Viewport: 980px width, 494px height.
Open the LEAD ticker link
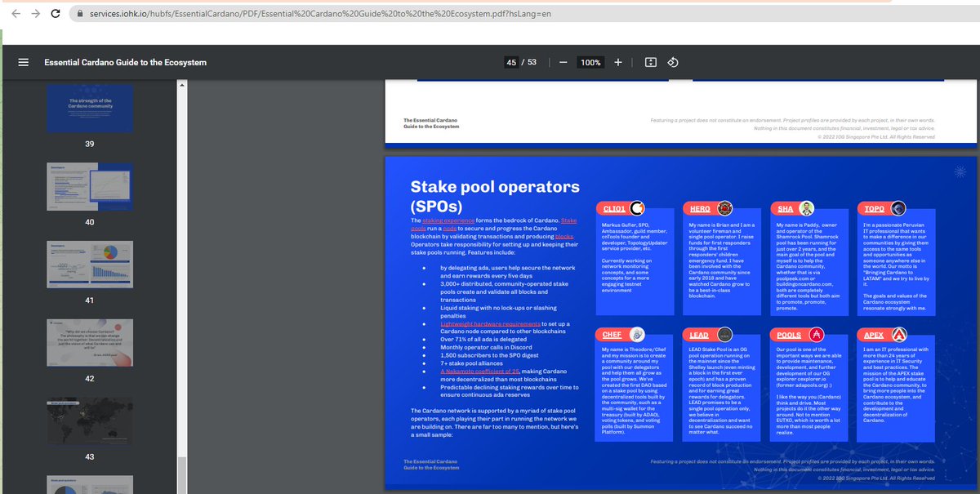pyautogui.click(x=699, y=335)
